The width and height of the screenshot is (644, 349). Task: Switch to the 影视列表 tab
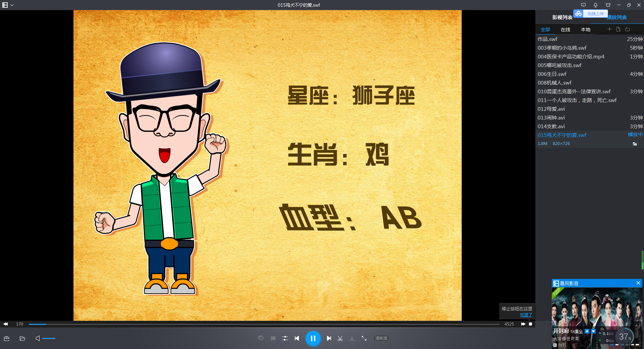pos(562,17)
